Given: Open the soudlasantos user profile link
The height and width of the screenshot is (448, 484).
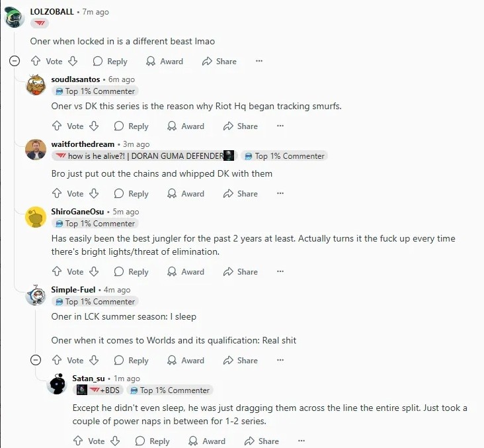Looking at the screenshot, I should [75, 79].
